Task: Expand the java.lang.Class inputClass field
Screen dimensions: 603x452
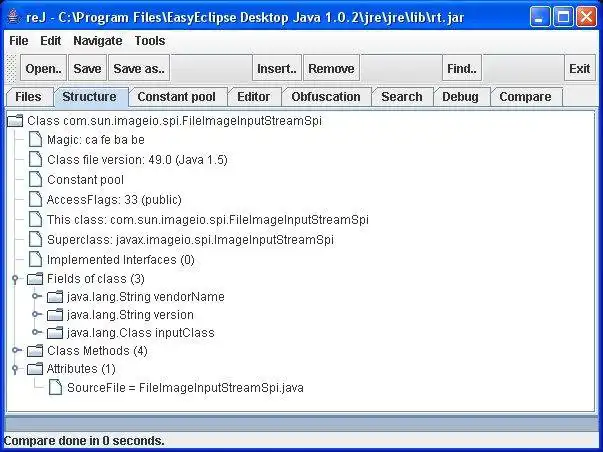Action: (x=36, y=332)
